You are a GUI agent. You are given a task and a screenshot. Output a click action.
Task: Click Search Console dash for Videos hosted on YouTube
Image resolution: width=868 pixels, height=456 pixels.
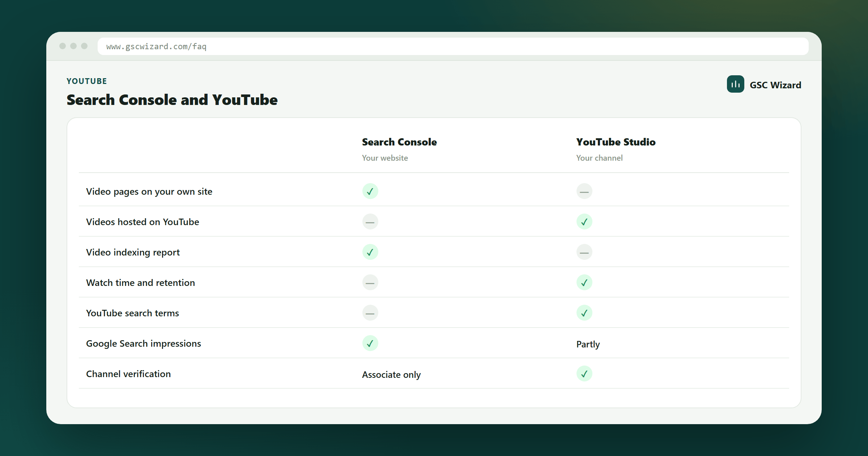370,221
